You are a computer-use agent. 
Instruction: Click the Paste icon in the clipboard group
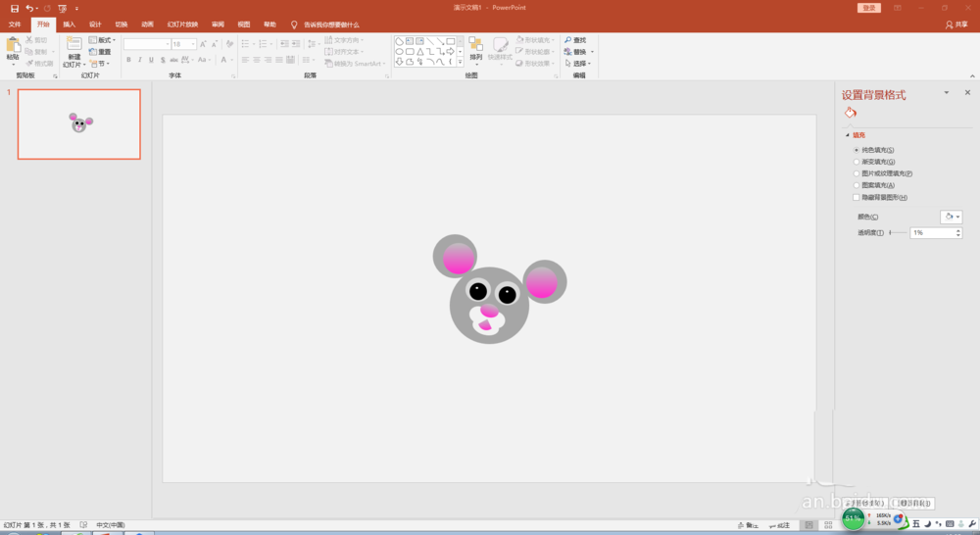coord(13,45)
